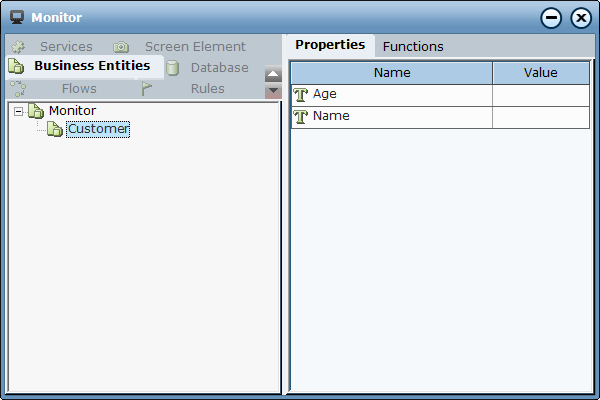Click the Rules flag icon
Image resolution: width=600 pixels, height=400 pixels.
tap(146, 89)
